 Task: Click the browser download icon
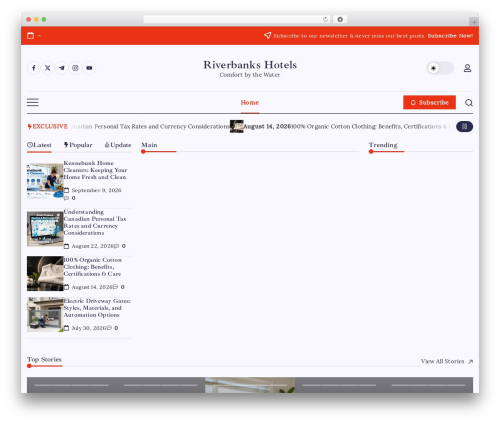340,19
